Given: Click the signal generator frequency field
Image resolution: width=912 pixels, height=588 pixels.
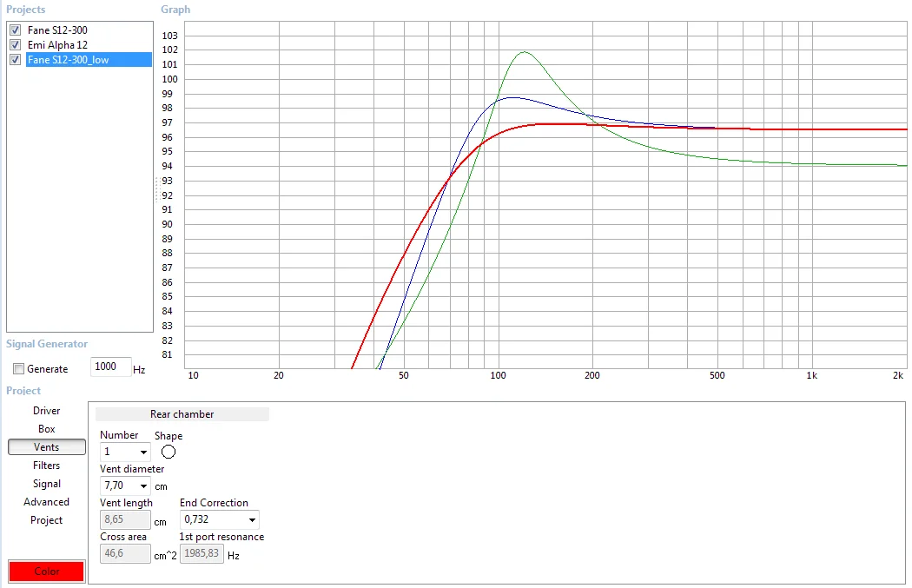Looking at the screenshot, I should (110, 367).
